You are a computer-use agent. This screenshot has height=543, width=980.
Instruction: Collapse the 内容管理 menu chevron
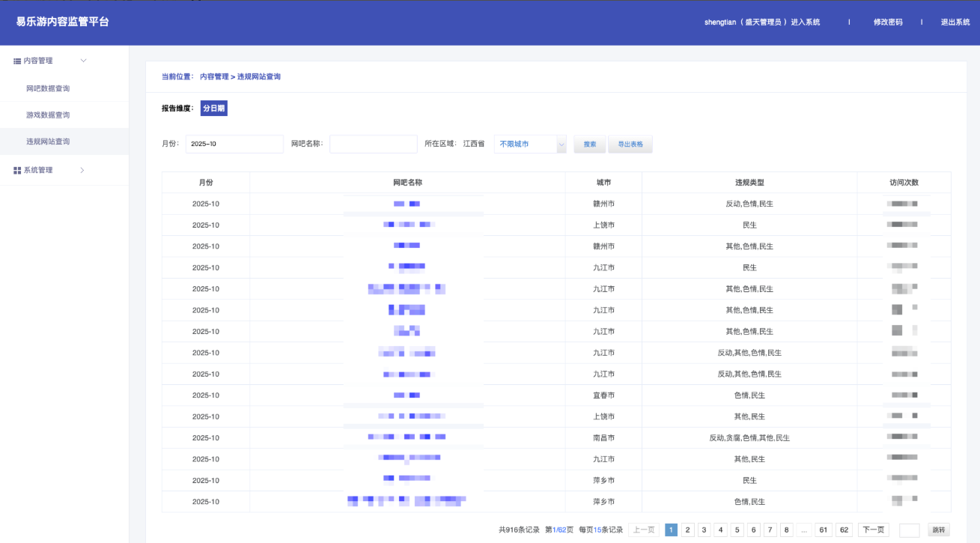pos(83,61)
